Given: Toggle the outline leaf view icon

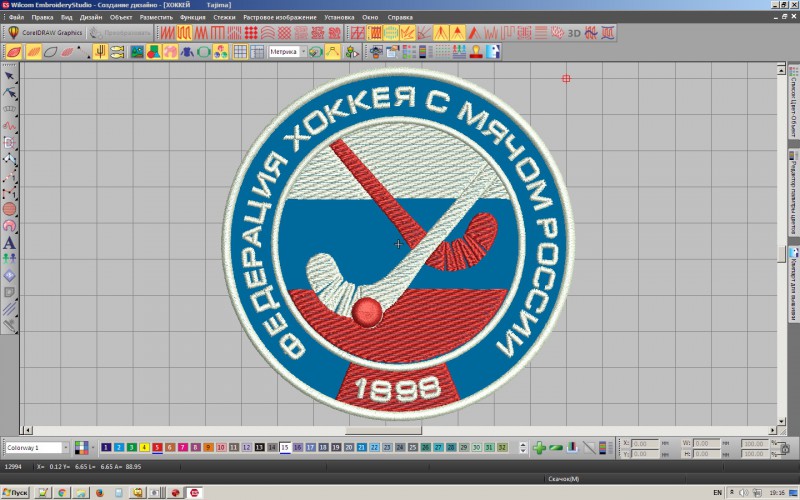Looking at the screenshot, I should pyautogui.click(x=50, y=52).
